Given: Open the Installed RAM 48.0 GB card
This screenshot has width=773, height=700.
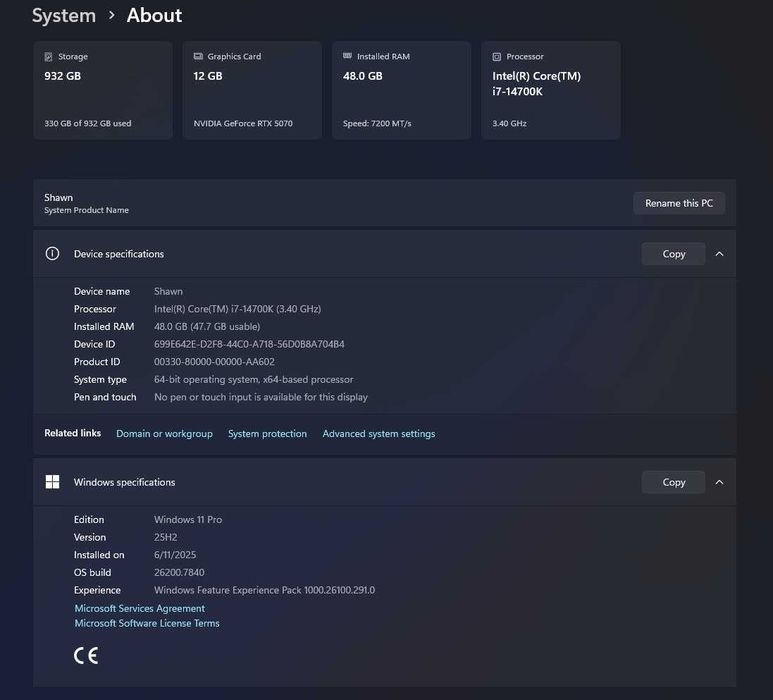Looking at the screenshot, I should [401, 90].
